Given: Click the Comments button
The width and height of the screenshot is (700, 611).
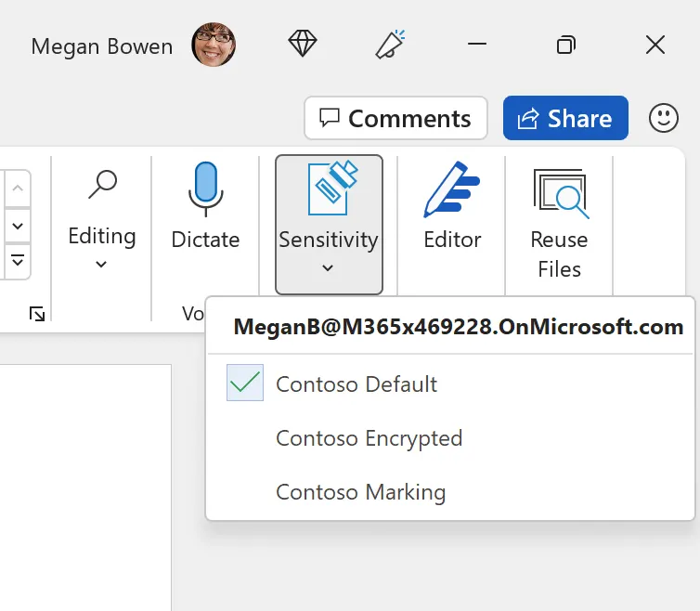Looking at the screenshot, I should tap(395, 118).
